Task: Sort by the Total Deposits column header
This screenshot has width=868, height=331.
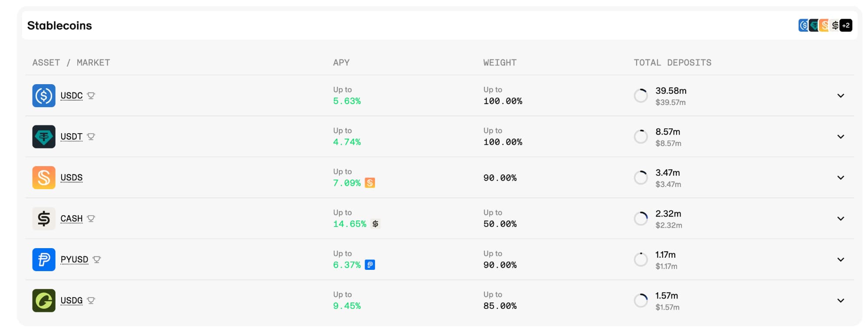Action: click(x=672, y=62)
